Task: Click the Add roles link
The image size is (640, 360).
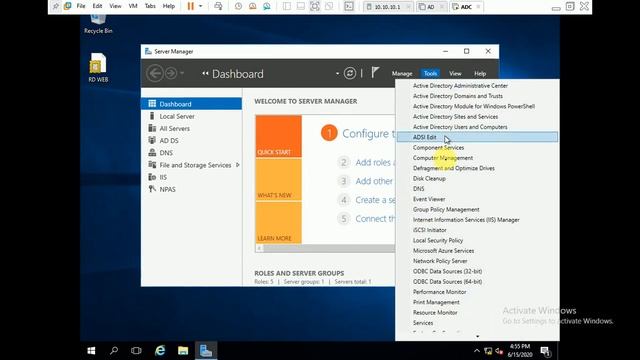Action: [x=375, y=162]
